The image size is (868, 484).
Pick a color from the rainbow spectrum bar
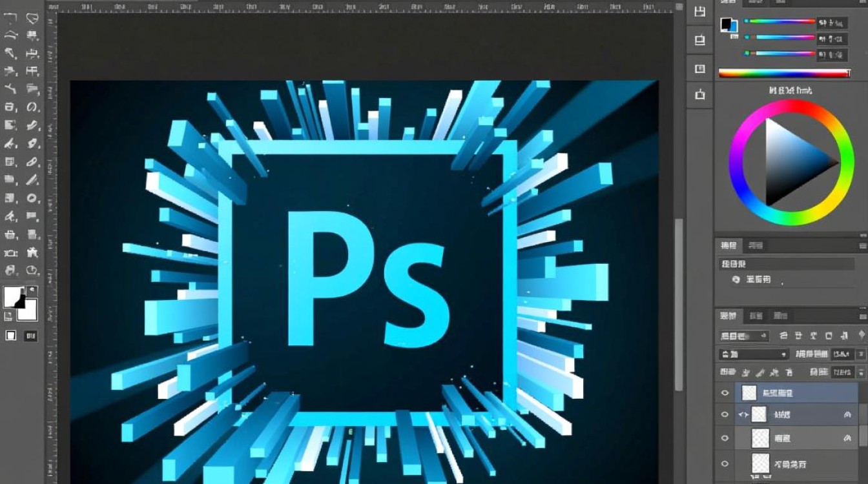783,74
